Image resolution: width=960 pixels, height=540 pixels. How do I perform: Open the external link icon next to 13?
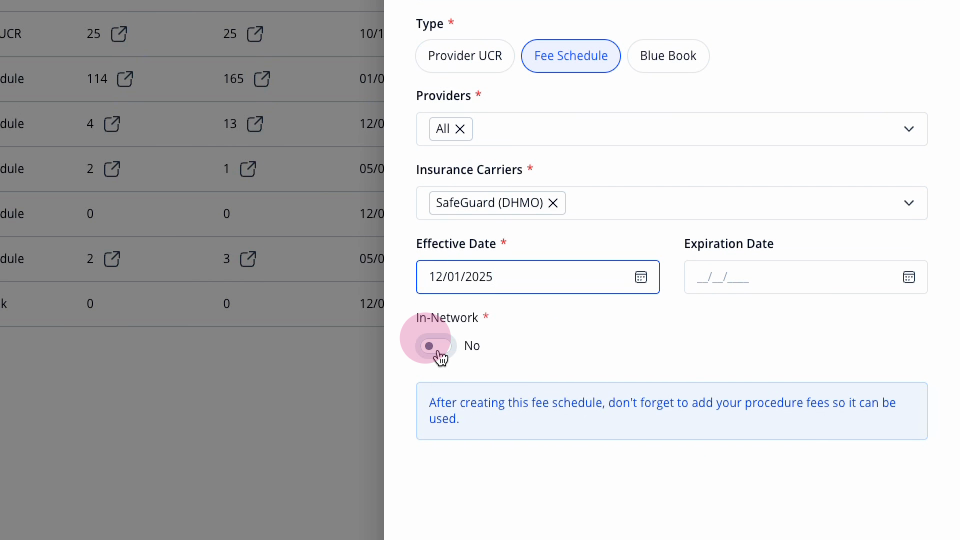coord(255,124)
